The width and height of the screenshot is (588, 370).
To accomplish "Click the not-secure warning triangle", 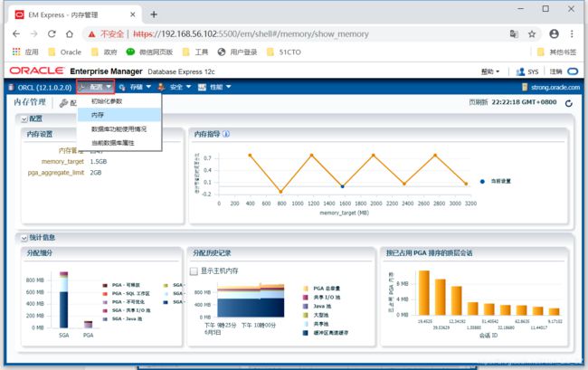I will click(91, 34).
